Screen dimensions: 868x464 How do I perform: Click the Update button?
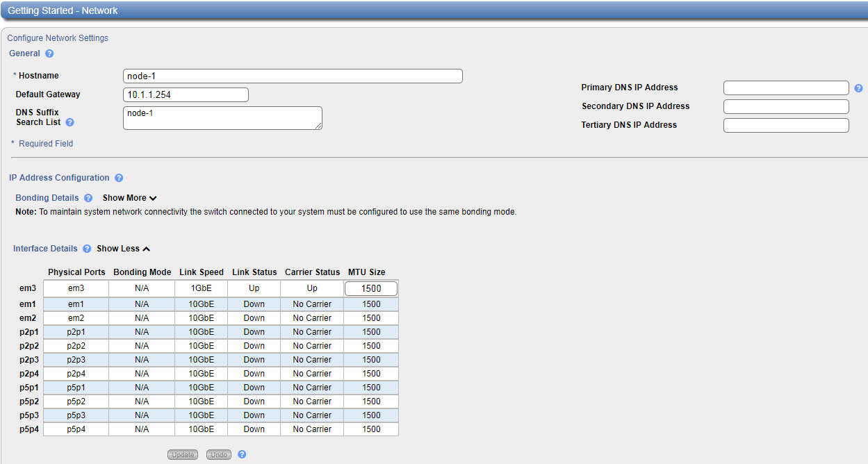coord(183,454)
